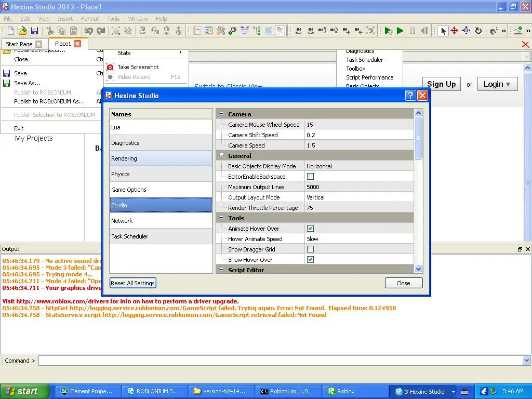Select the Rotate tool icon
Image resolution: width=532 pixels, height=399 pixels.
tap(478, 31)
